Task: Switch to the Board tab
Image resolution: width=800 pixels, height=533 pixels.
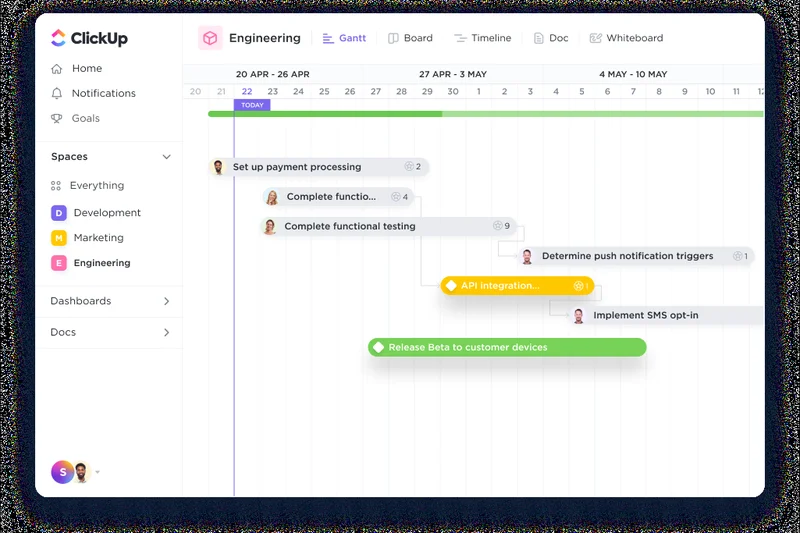Action: tap(410, 38)
